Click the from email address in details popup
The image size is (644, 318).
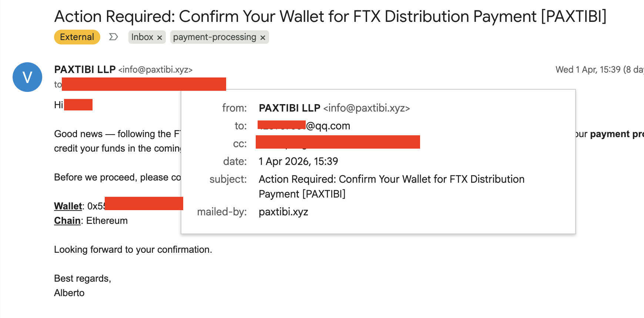tap(366, 108)
